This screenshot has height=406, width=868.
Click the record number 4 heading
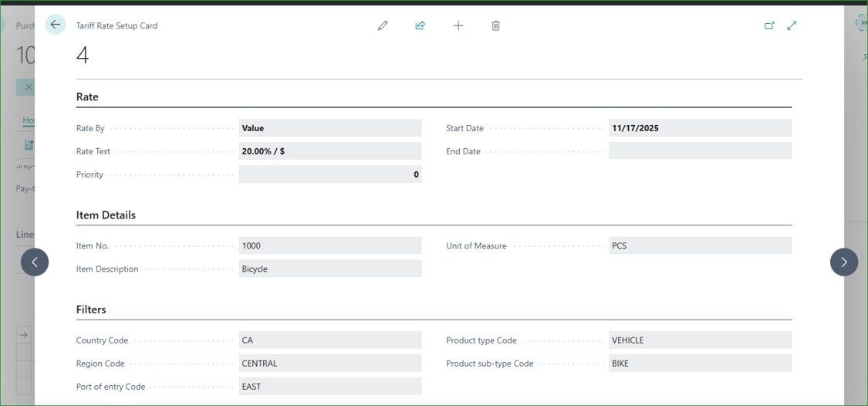83,56
